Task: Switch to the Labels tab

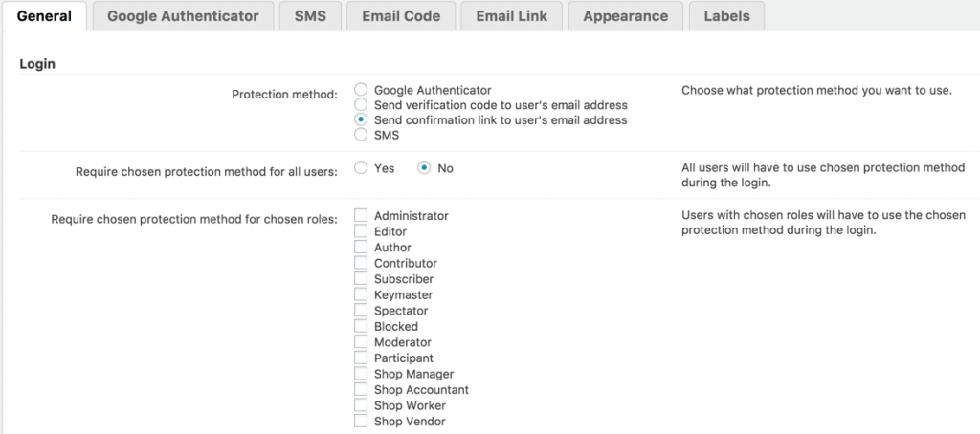Action: pos(726,15)
